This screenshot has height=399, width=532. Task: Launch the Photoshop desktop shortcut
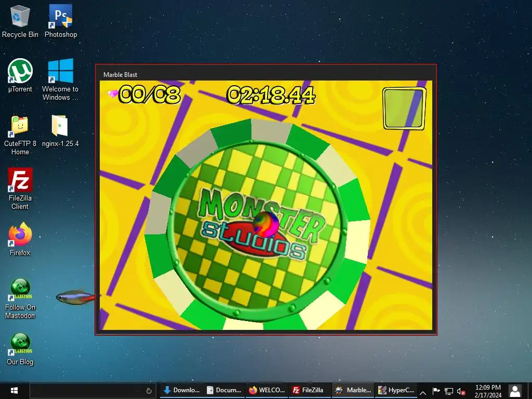[x=61, y=22]
